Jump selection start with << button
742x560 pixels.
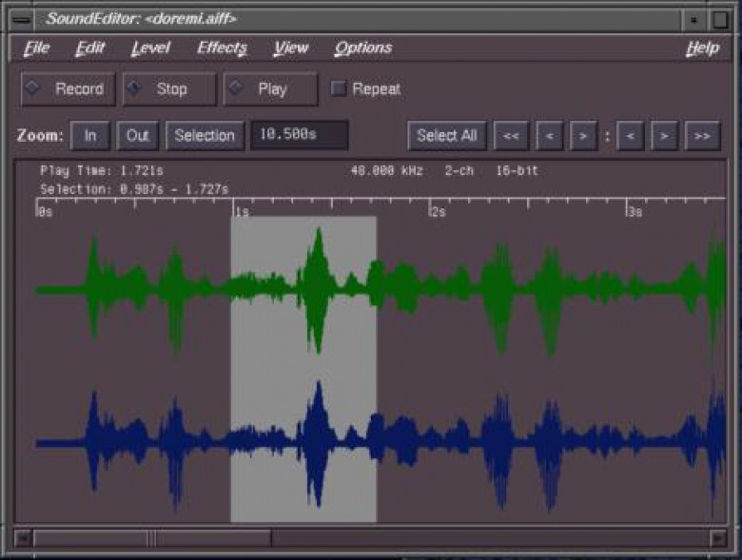click(511, 136)
